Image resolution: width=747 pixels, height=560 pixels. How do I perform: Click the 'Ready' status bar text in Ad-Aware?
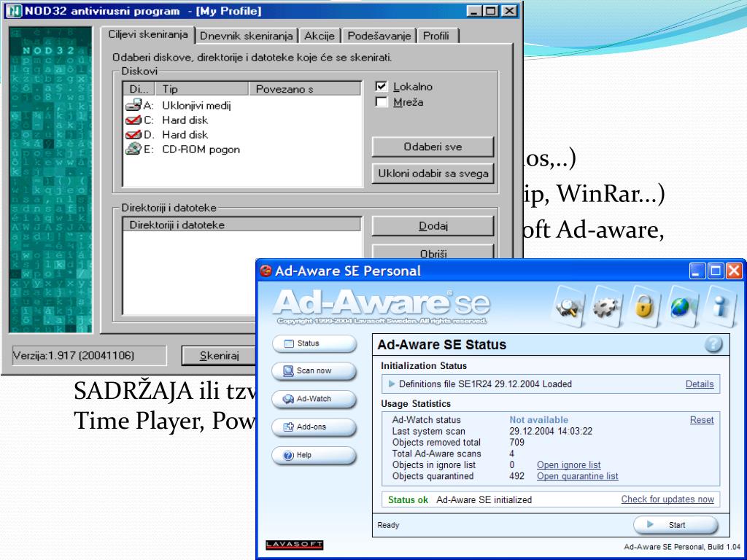point(388,525)
